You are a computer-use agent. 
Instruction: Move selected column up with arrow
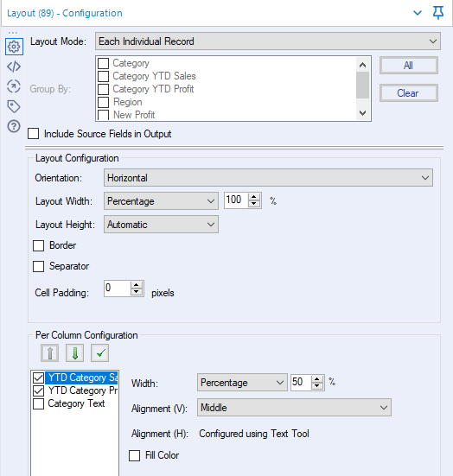click(x=50, y=352)
